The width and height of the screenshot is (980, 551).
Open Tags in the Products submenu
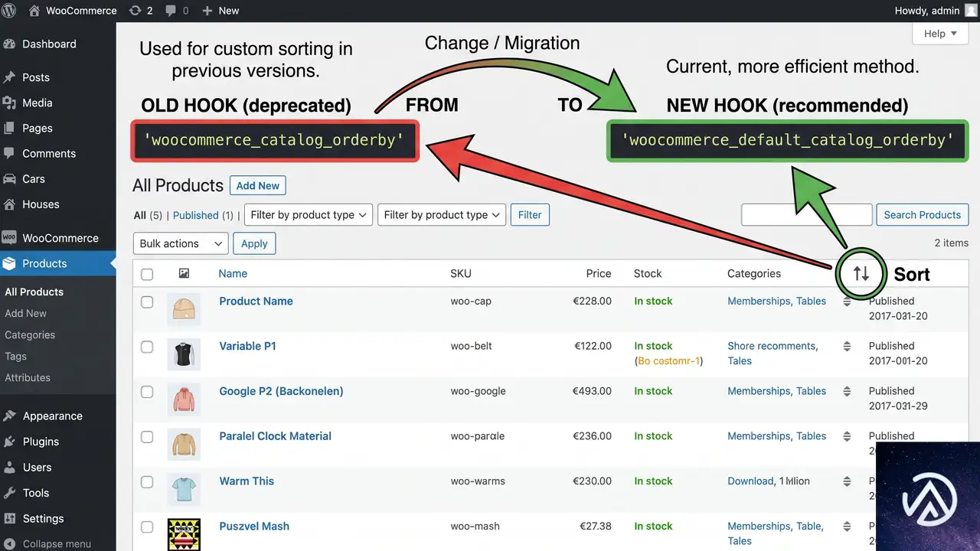tap(15, 356)
